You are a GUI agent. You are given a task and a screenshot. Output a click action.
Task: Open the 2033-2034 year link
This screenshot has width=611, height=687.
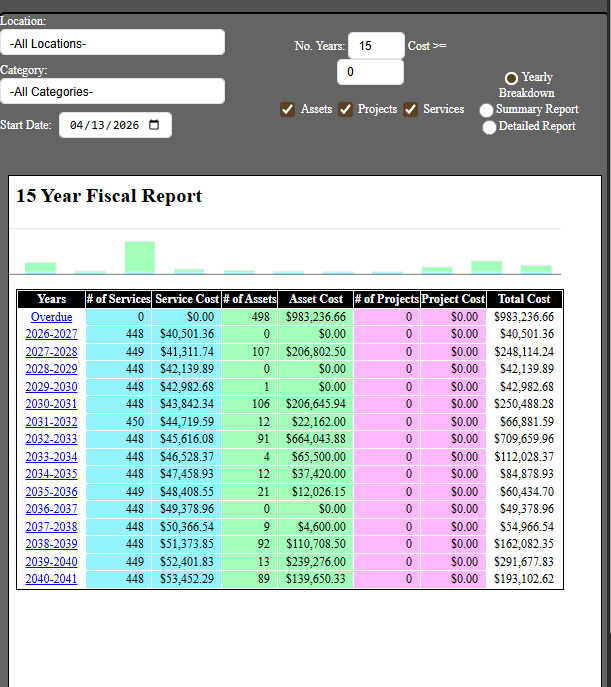tap(51, 457)
